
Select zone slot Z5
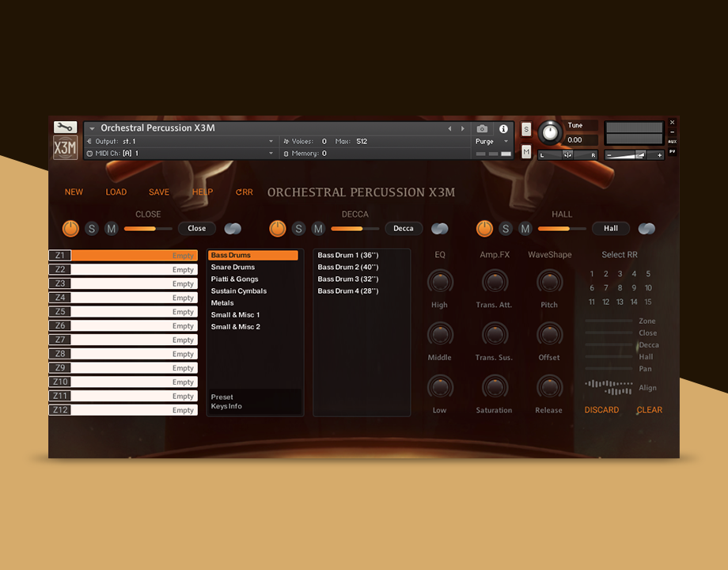pyautogui.click(x=123, y=312)
